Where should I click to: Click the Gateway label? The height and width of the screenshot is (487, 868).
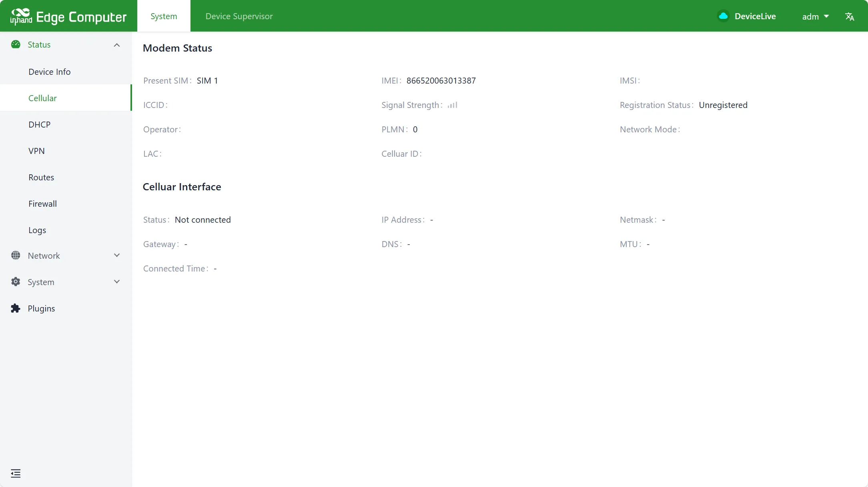pos(161,244)
